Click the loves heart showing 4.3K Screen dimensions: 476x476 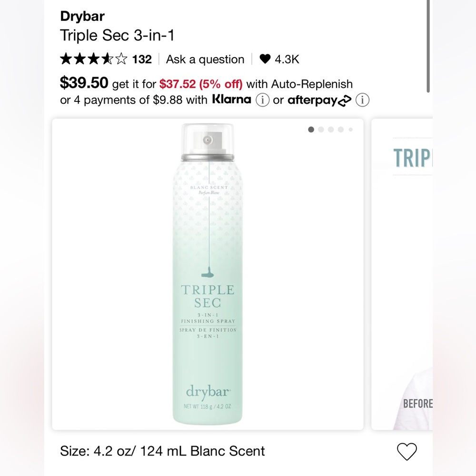click(277, 59)
